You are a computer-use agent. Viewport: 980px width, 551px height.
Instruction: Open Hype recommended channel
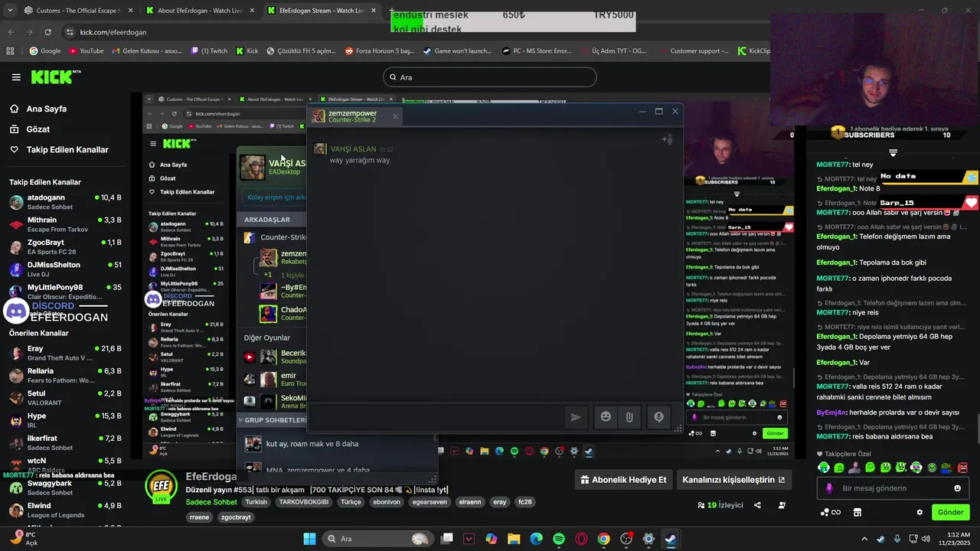tap(64, 420)
